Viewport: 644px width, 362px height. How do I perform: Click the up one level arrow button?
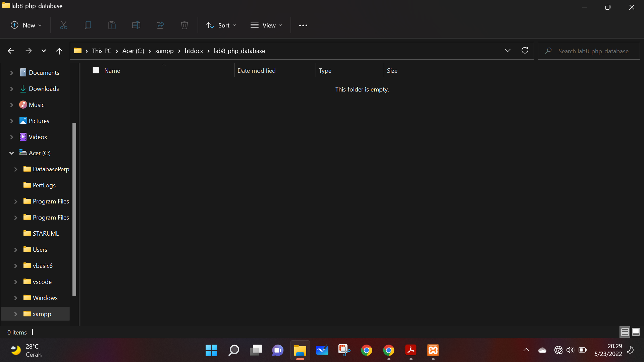pos(59,51)
